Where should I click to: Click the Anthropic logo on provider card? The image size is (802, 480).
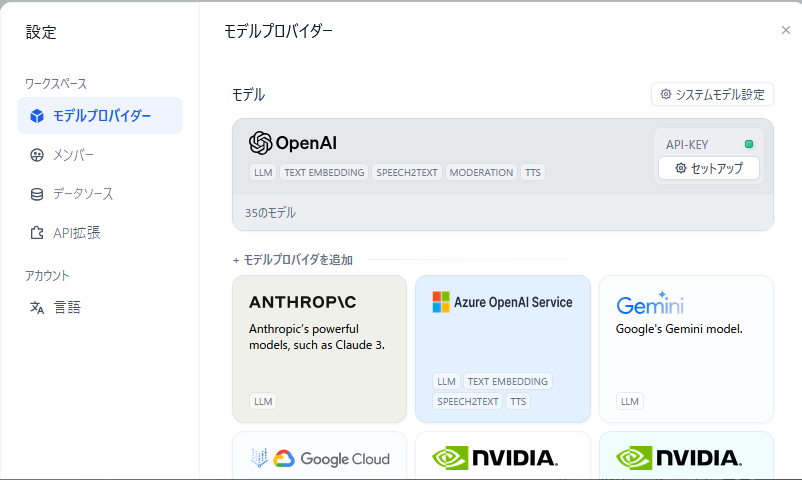click(302, 302)
